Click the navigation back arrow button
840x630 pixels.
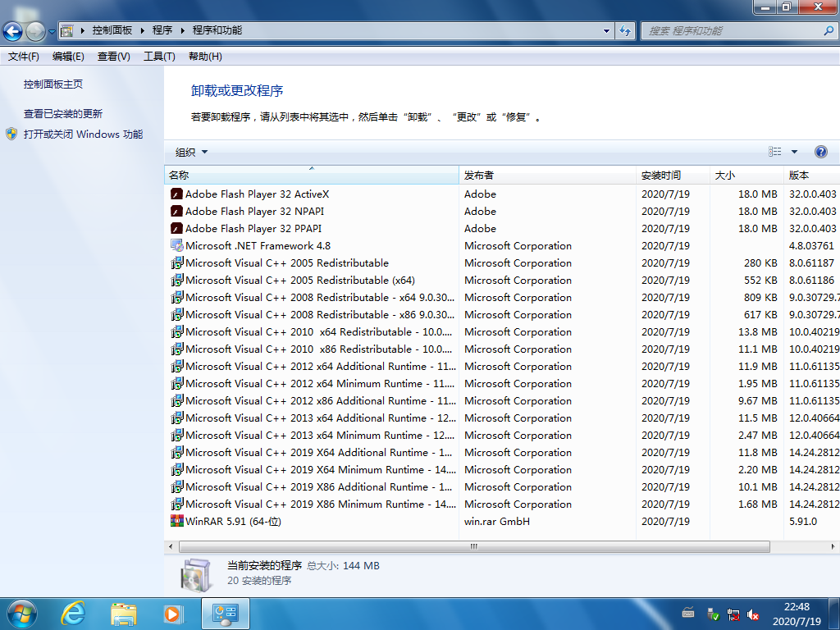click(13, 31)
